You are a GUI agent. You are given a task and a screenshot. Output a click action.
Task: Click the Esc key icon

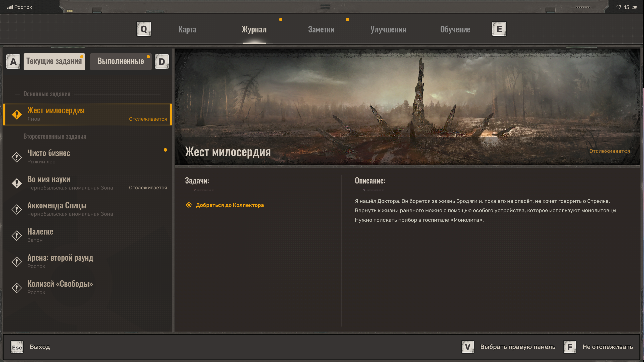tap(17, 347)
